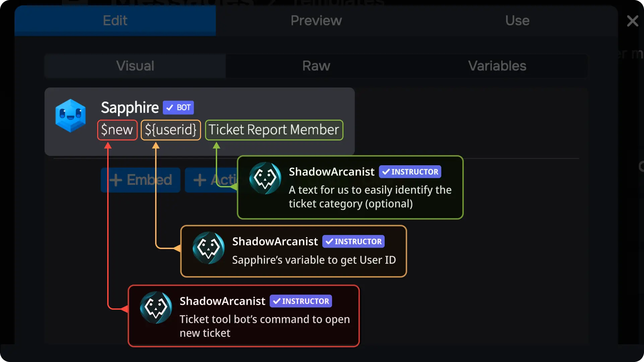Open the Variables tab
The height and width of the screenshot is (362, 644).
(497, 66)
